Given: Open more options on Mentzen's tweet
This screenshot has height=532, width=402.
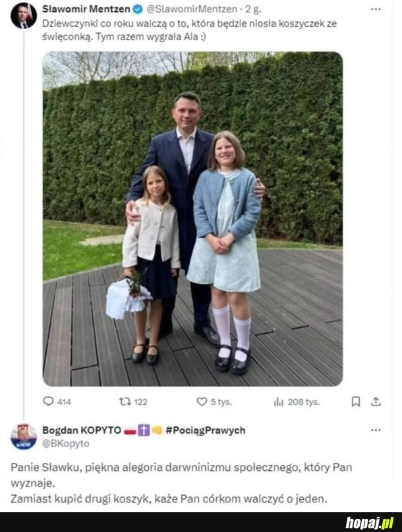Looking at the screenshot, I should coord(376,9).
